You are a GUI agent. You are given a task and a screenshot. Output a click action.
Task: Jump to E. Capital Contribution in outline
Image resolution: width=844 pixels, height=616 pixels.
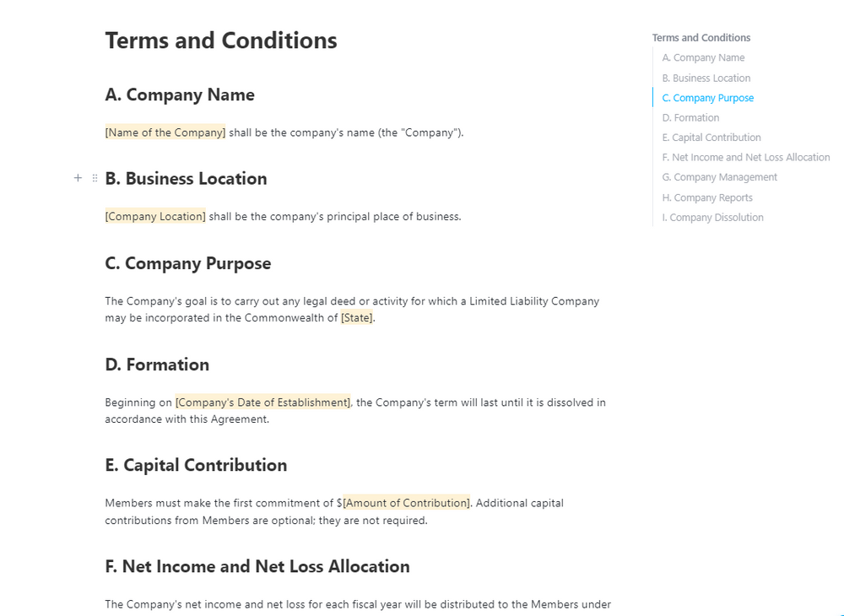(x=711, y=138)
